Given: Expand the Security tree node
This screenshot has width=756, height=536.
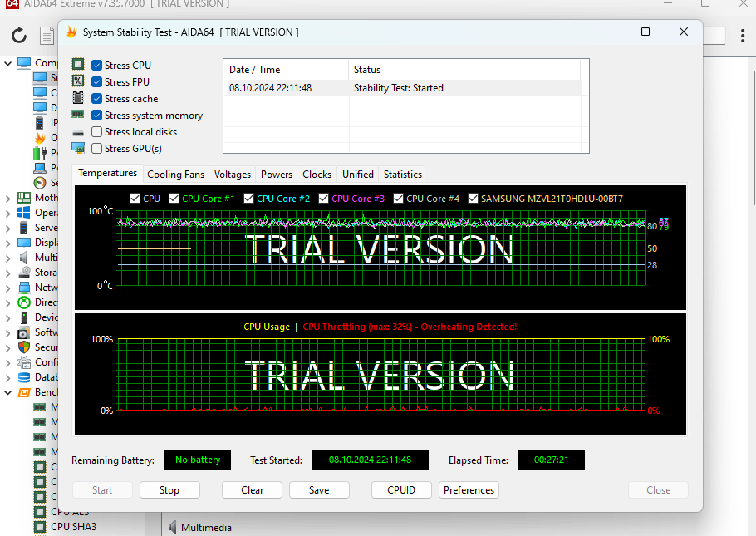Looking at the screenshot, I should click(x=7, y=347).
